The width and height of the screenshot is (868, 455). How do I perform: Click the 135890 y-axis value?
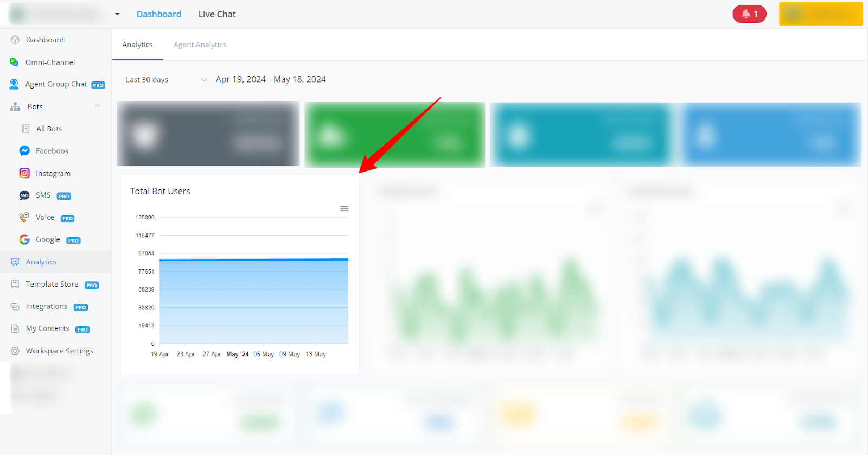(x=145, y=217)
